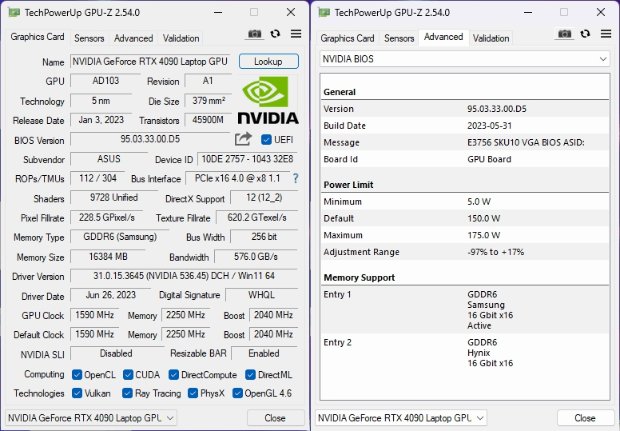
Task: Take screenshot with camera icon in left window
Action: [x=255, y=34]
